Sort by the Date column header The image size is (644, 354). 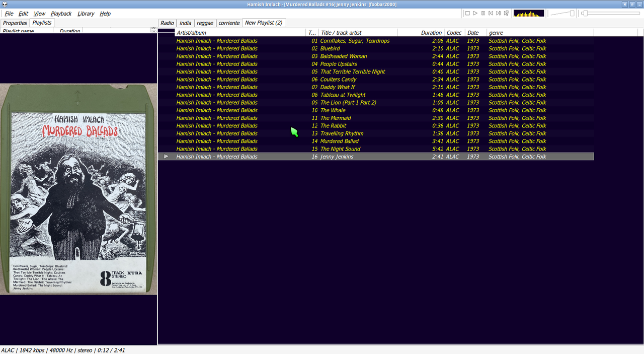[475, 33]
